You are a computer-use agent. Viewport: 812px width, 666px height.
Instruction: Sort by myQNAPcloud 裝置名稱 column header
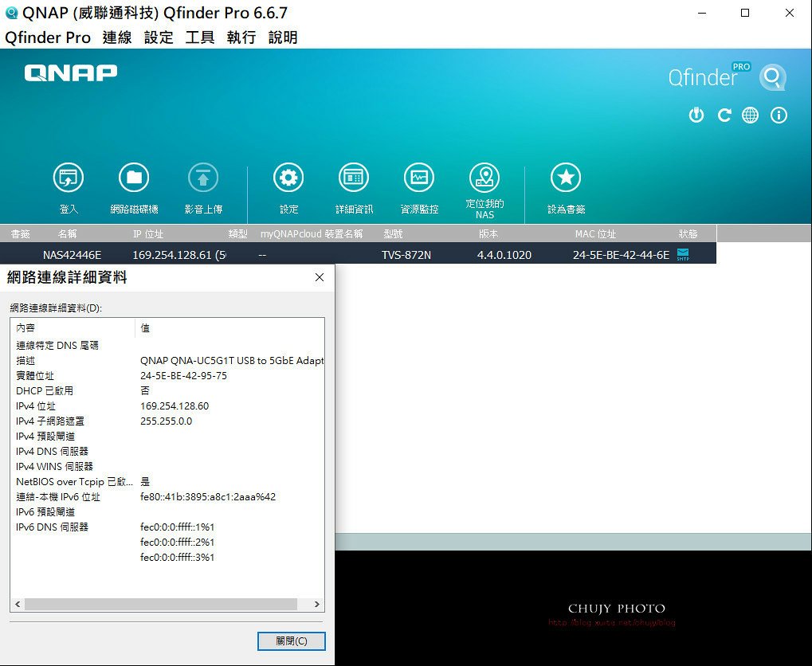(x=312, y=234)
